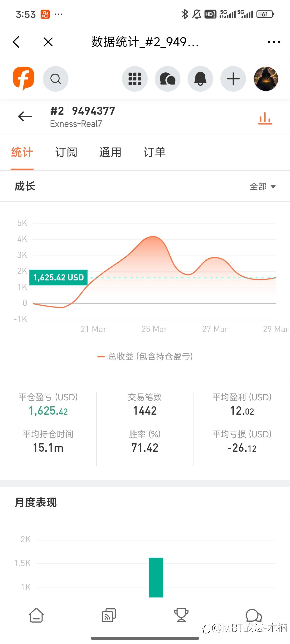Tap the 交易笔数 value 1442
Image resolution: width=290 pixels, height=644 pixels.
coord(145,411)
